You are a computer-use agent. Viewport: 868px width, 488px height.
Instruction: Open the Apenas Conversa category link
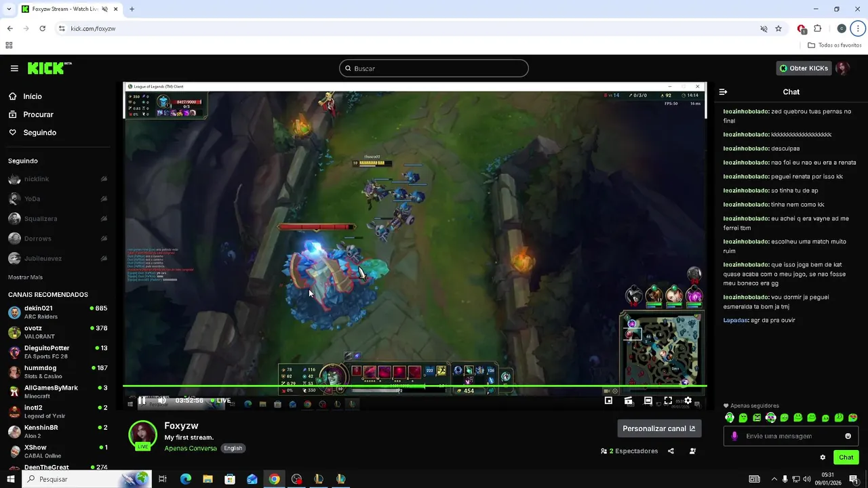click(x=191, y=448)
